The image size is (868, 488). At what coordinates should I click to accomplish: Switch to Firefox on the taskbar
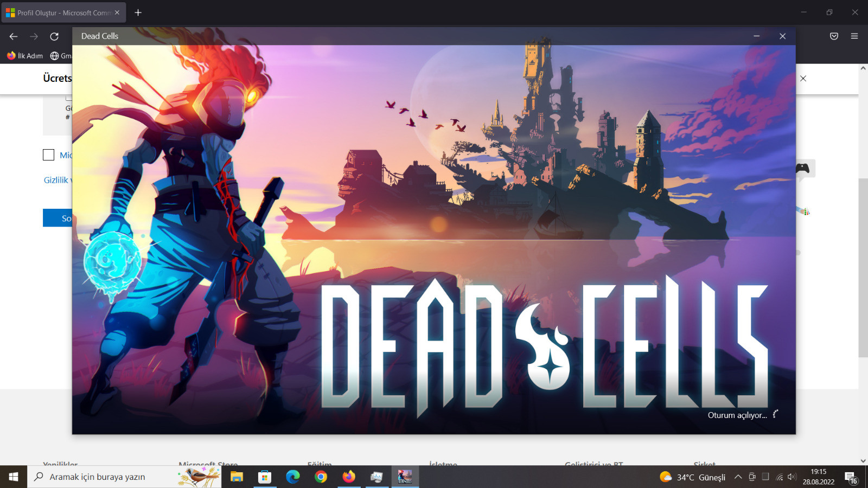349,477
